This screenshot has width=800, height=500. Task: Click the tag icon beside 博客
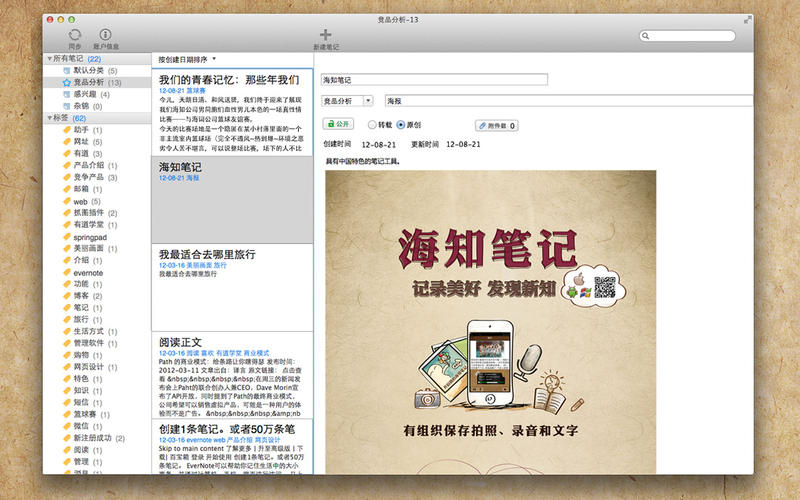point(66,296)
